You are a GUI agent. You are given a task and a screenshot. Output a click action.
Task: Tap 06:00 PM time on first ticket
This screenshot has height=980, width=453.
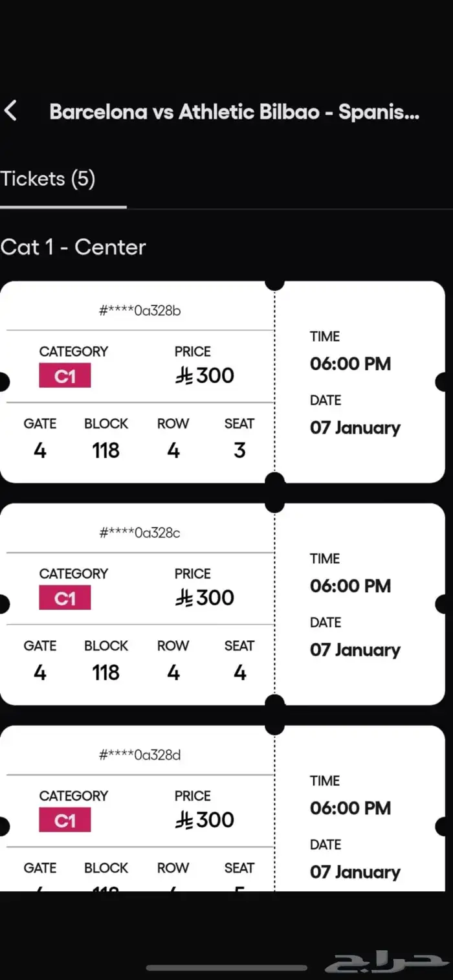(x=350, y=364)
